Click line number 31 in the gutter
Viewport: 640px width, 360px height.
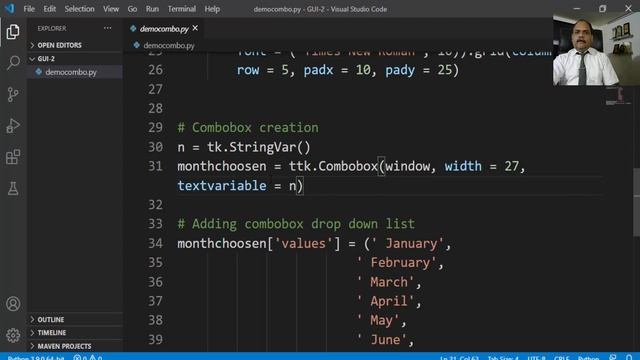pos(155,166)
